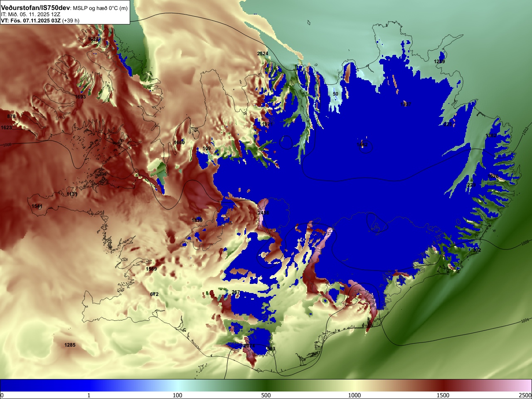Click the 1819 height value on the map
Screen dimensions: 532x399
pyautogui.click(x=197, y=220)
